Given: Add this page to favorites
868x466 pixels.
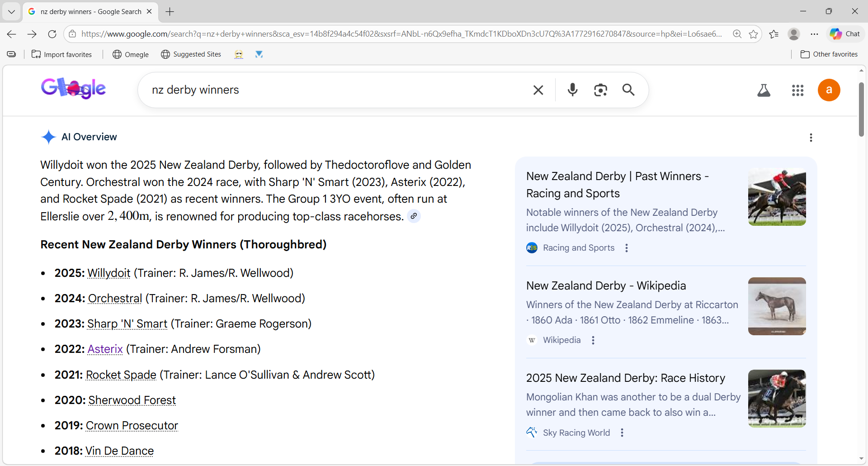Looking at the screenshot, I should click(753, 34).
